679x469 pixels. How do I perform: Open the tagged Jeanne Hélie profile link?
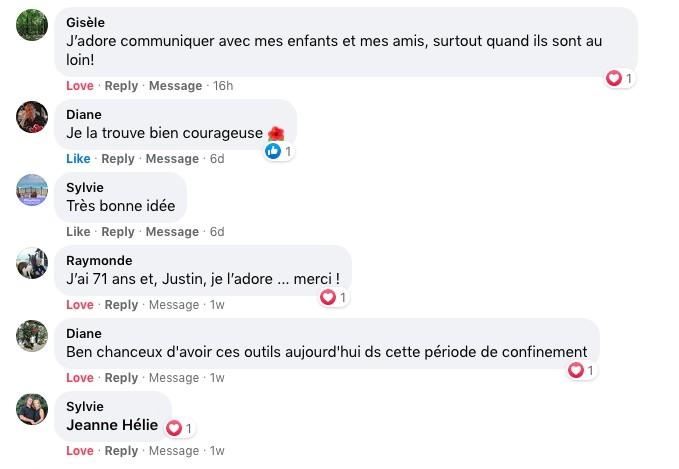point(112,425)
